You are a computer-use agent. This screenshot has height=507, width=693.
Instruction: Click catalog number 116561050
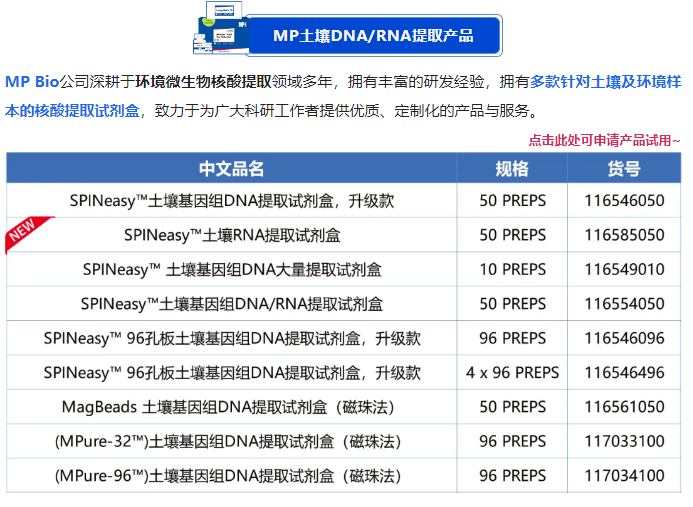(624, 407)
